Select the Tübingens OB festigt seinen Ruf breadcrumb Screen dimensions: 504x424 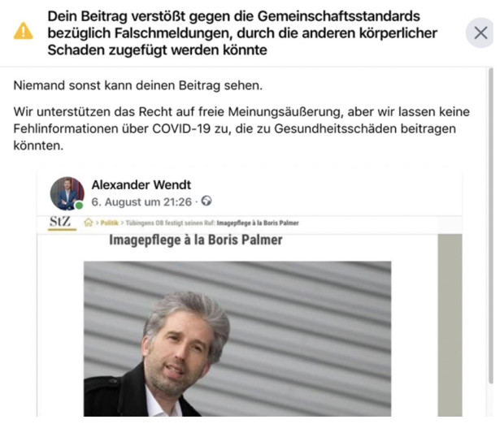point(171,223)
